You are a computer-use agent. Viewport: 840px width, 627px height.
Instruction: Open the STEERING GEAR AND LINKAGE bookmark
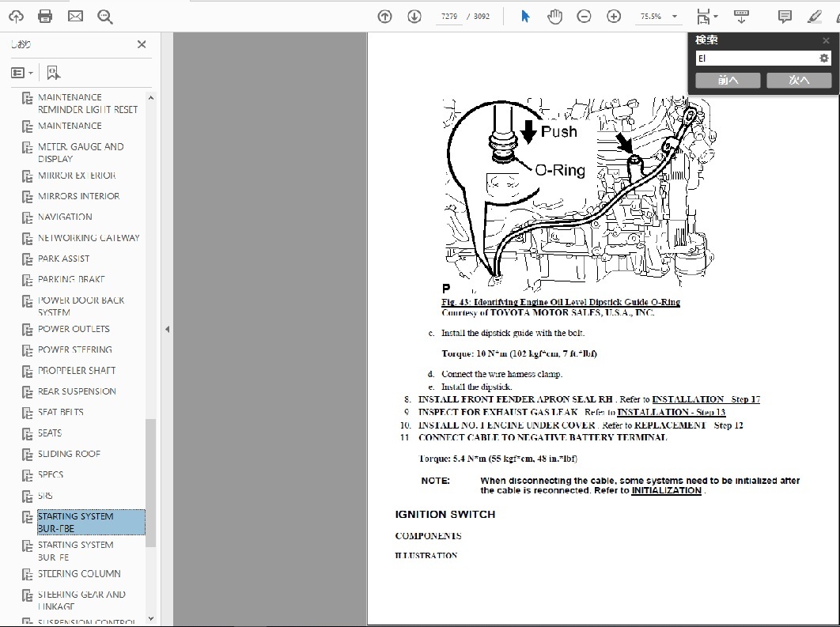point(81,601)
